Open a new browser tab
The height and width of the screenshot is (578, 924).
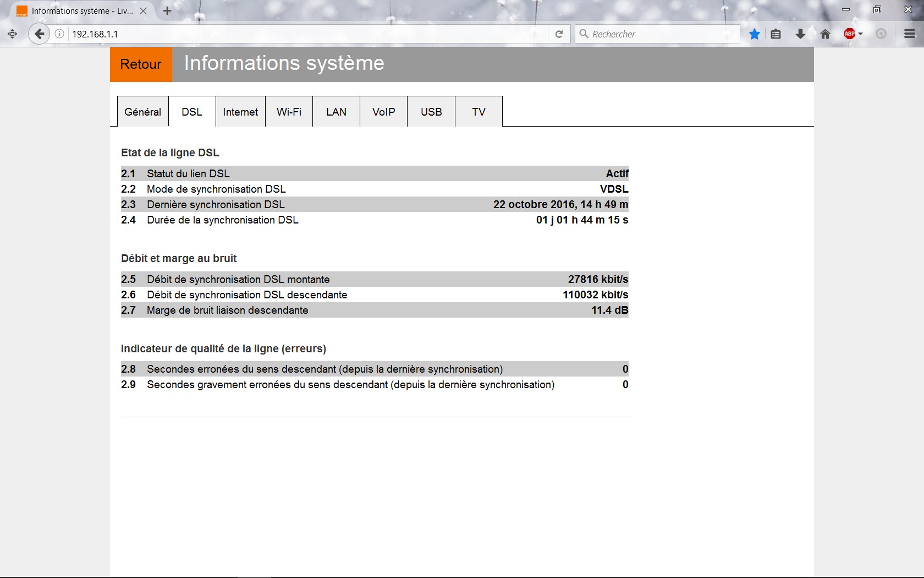[x=167, y=11]
